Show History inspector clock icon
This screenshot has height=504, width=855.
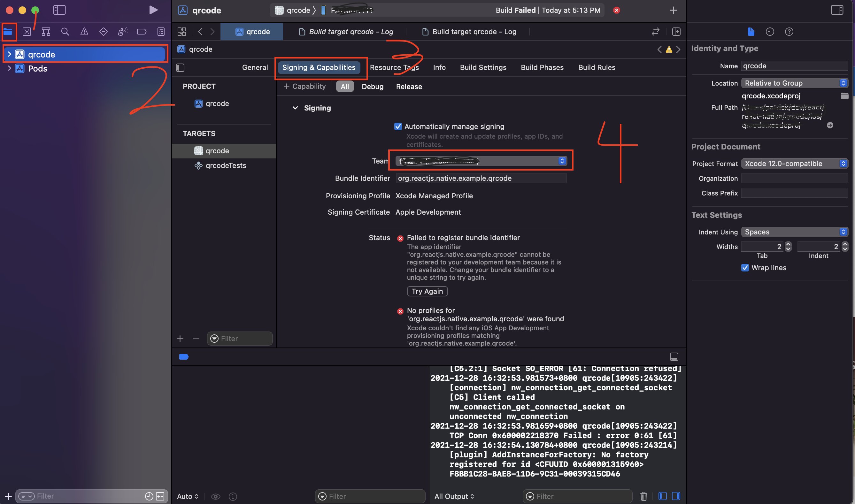[x=770, y=32]
